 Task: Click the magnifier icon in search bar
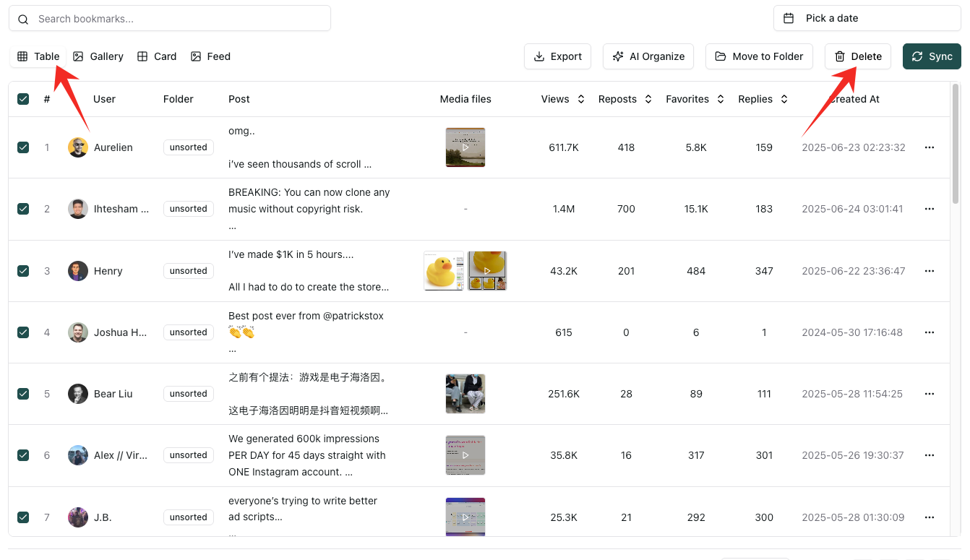point(23,19)
